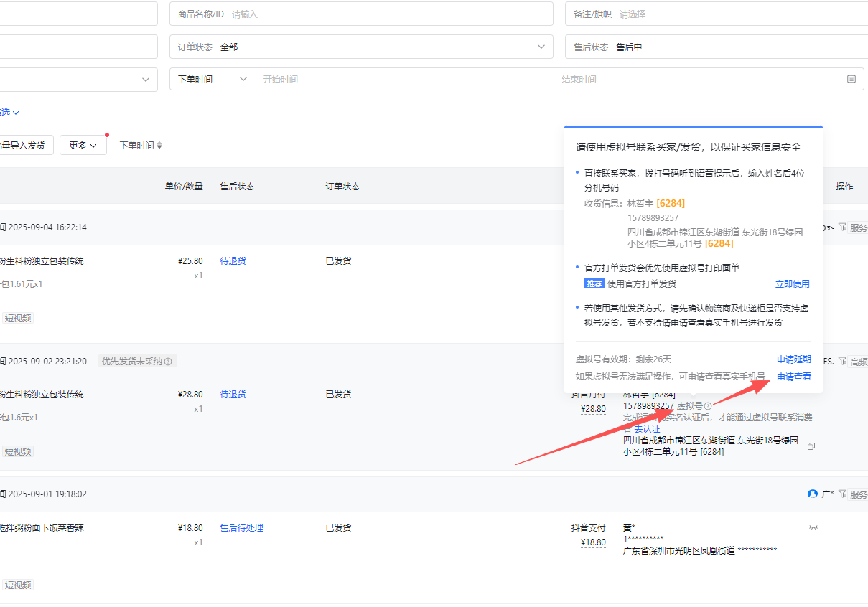Click the flag icon in the 2025-09-01 order row
This screenshot has height=607, width=868.
click(842, 494)
